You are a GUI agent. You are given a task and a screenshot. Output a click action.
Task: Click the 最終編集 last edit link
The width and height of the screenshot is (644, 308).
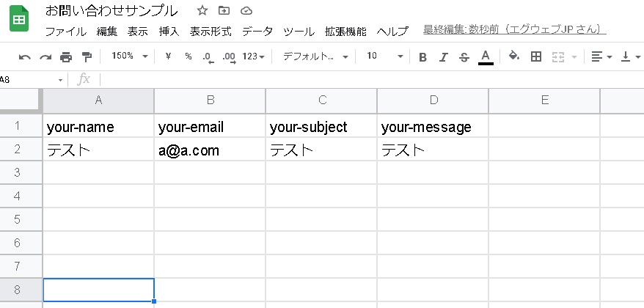pos(514,30)
